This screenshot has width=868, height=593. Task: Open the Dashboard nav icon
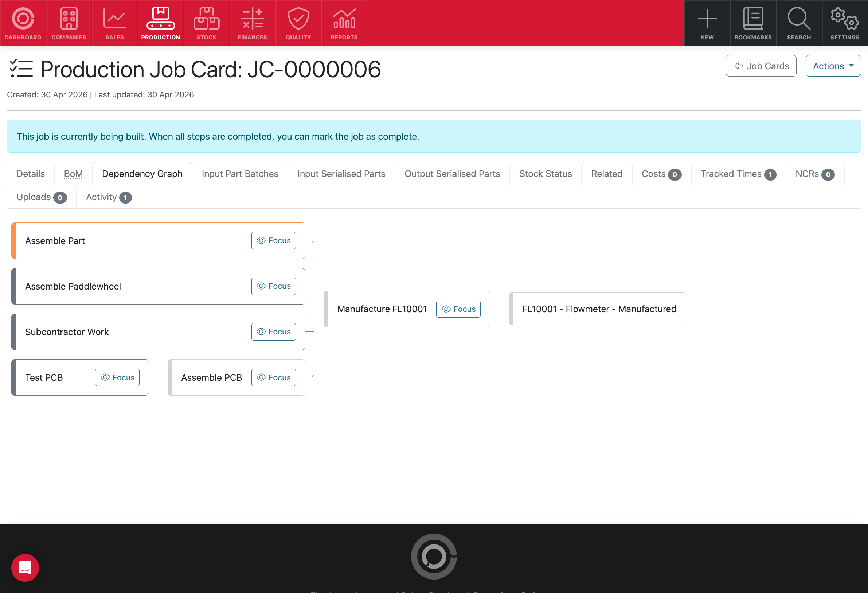pyautogui.click(x=23, y=23)
